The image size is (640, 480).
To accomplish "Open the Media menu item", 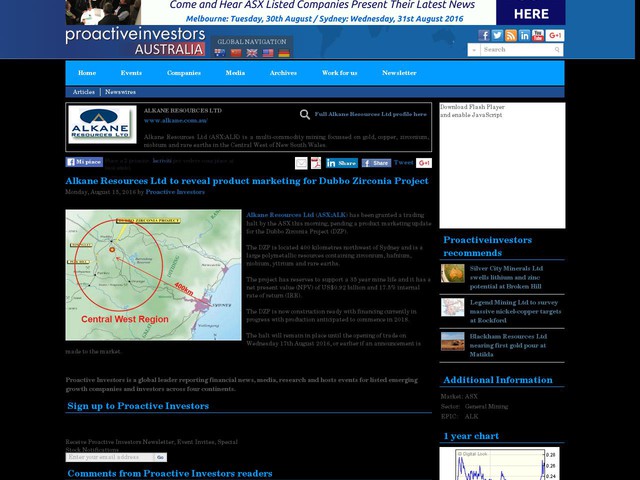I will point(235,73).
